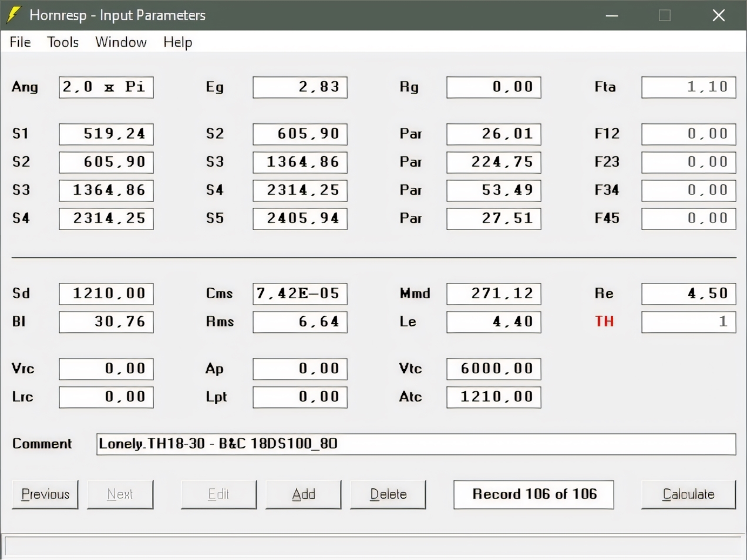Click the Comment text field
The image size is (747, 560).
coord(416,444)
